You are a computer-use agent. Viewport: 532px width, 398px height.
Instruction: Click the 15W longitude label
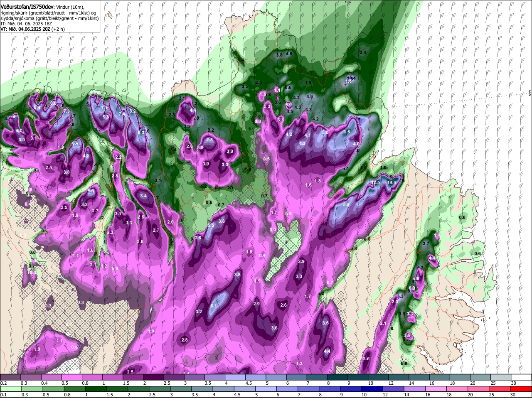click(348, 2)
